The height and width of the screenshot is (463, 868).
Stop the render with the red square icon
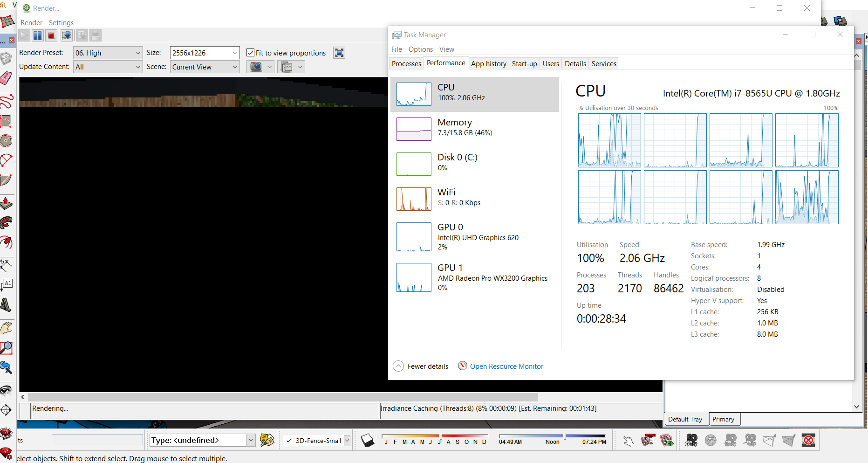click(x=51, y=35)
